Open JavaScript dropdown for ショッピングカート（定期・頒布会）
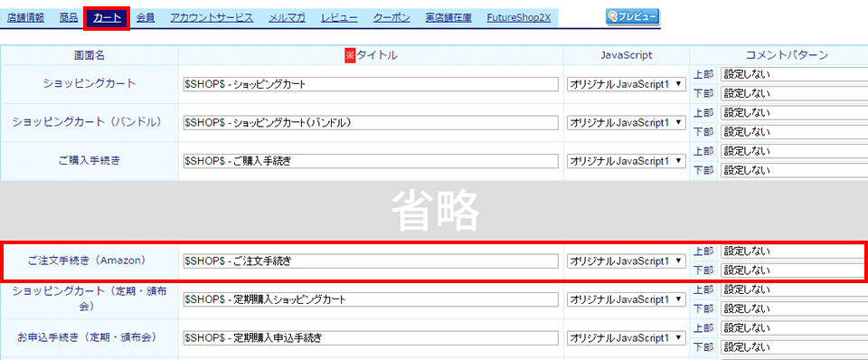The width and height of the screenshot is (868, 360). (x=626, y=299)
